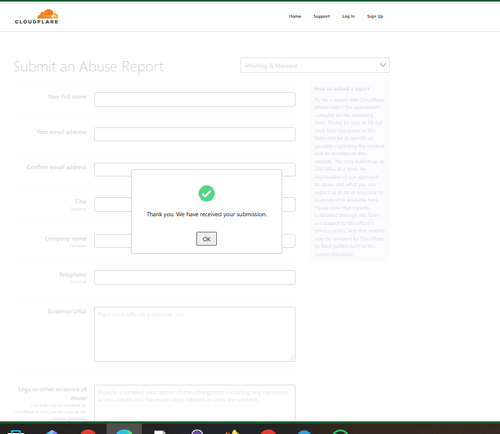Expand the Phishing & Malware category dropdown
The height and width of the screenshot is (434, 500).
point(315,65)
